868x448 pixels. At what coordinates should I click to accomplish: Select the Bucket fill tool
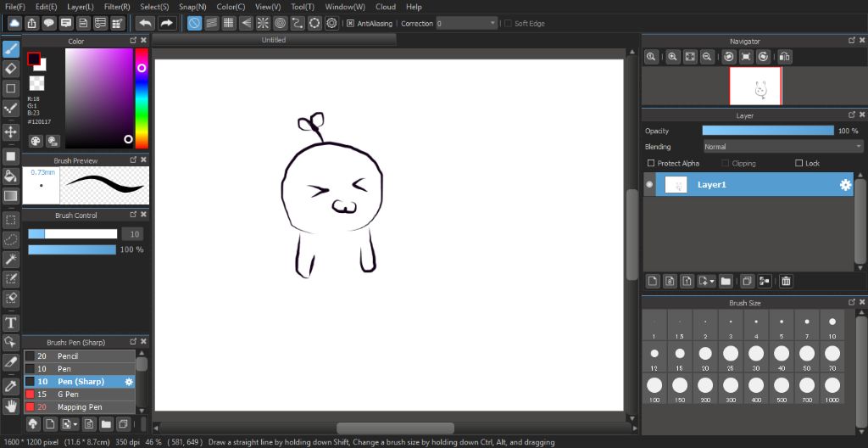tap(11, 176)
